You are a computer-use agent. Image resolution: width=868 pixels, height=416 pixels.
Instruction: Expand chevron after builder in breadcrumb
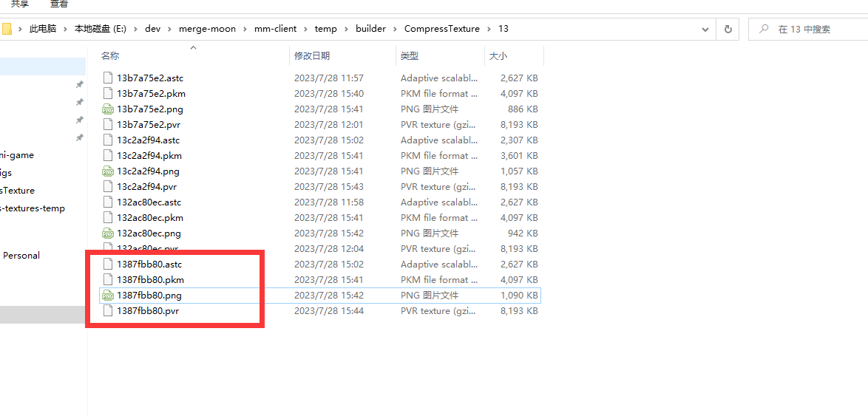point(395,29)
